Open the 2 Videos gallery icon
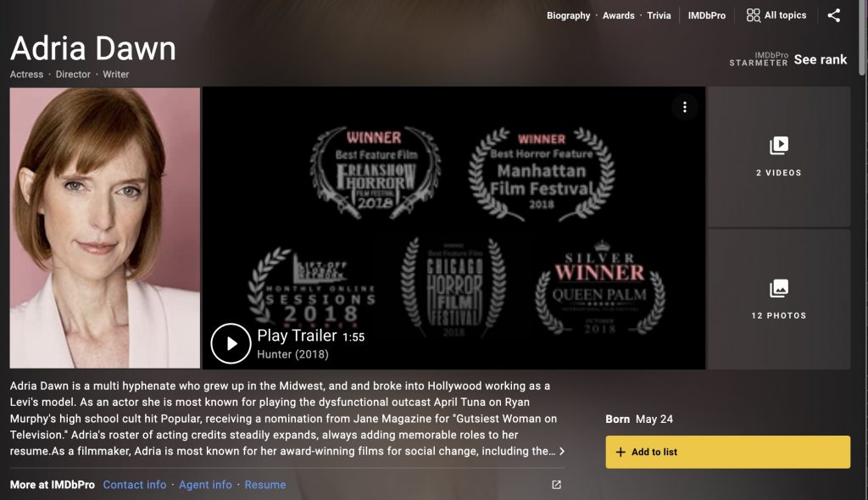Image resolution: width=868 pixels, height=500 pixels. pyautogui.click(x=778, y=146)
